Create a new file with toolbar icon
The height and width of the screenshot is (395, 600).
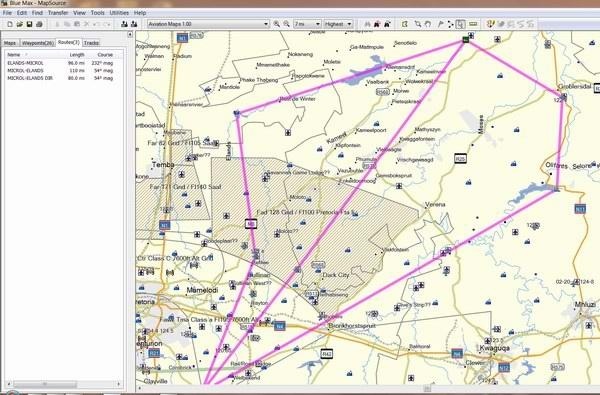click(10, 24)
